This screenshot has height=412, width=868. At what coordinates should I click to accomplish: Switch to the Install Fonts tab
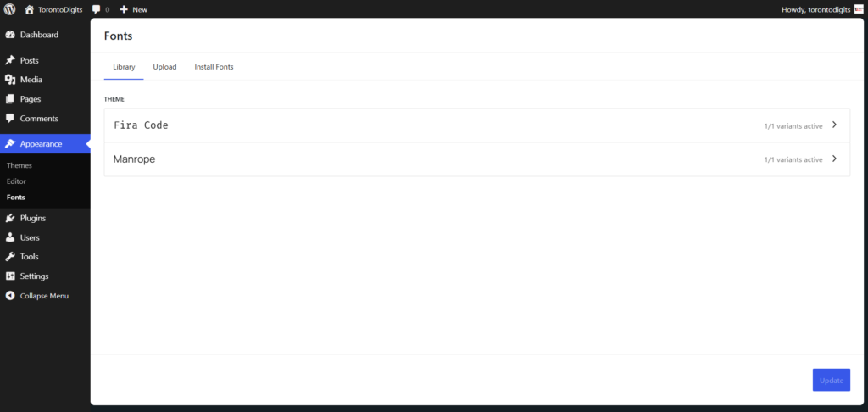click(x=214, y=67)
